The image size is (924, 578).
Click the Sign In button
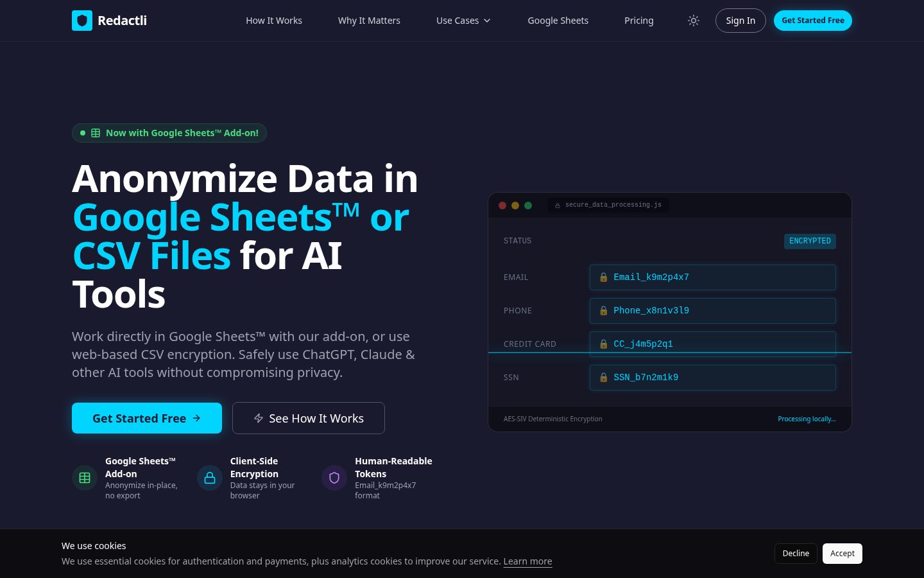740,21
